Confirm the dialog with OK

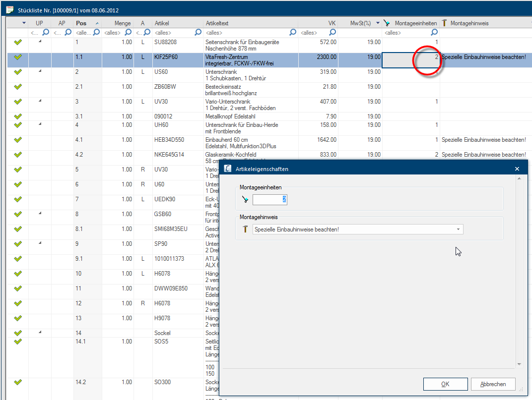pos(445,384)
